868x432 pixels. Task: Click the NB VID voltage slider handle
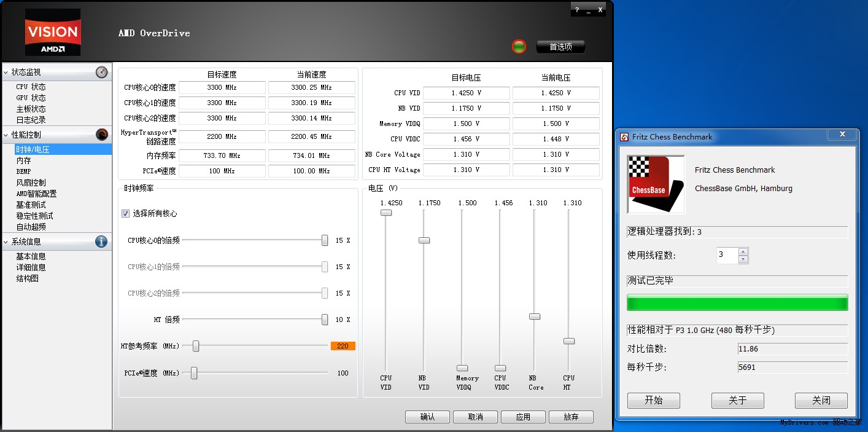click(x=424, y=240)
